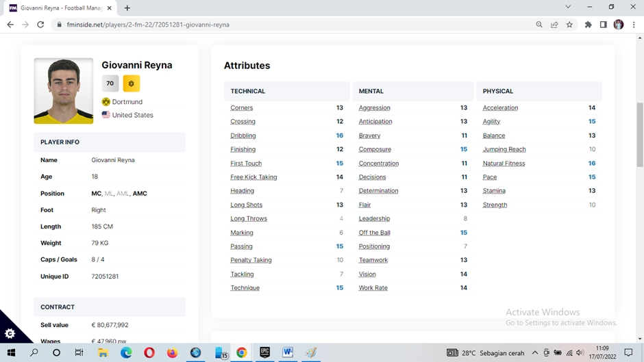644x362 pixels.
Task: Click the Dribbling attribute link
Action: point(243,135)
